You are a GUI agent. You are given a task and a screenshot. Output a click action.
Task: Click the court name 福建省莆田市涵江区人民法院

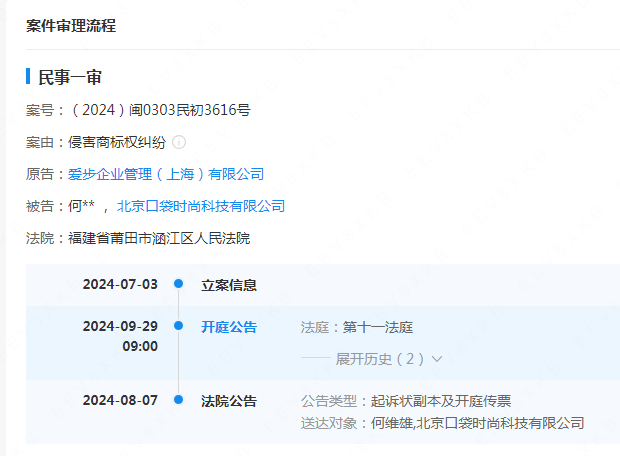pos(159,238)
